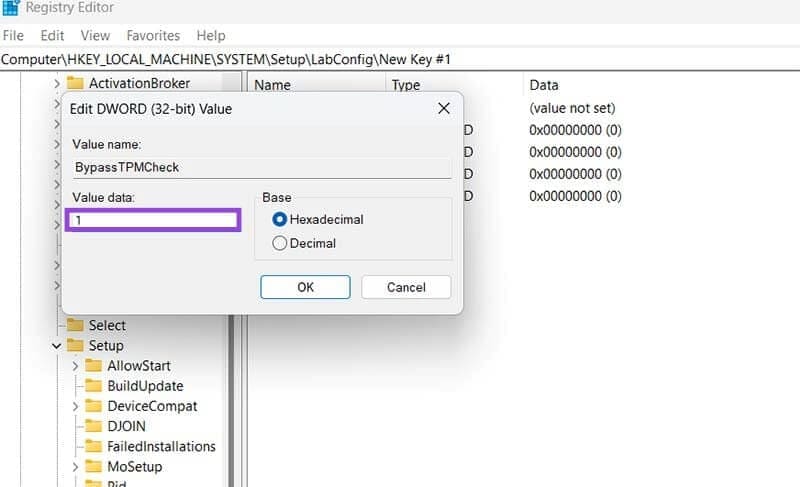Image resolution: width=800 pixels, height=487 pixels.
Task: Select the FailedInstallations tree item label
Action: 161,446
